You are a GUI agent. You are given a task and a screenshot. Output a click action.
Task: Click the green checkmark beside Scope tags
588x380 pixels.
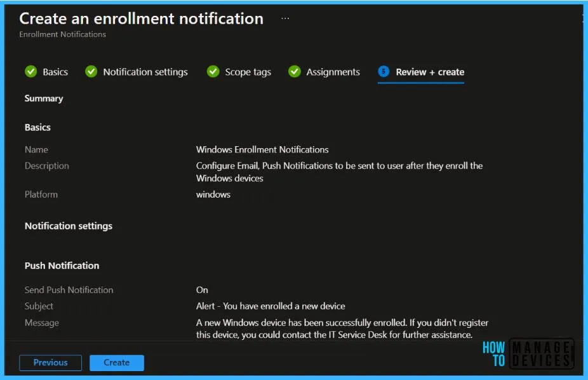(213, 72)
